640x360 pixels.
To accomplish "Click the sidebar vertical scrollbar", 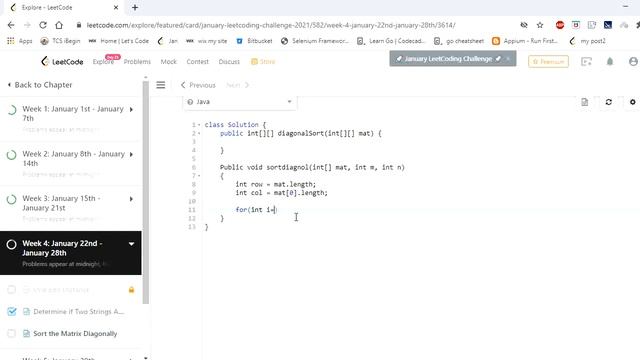I will [146, 192].
